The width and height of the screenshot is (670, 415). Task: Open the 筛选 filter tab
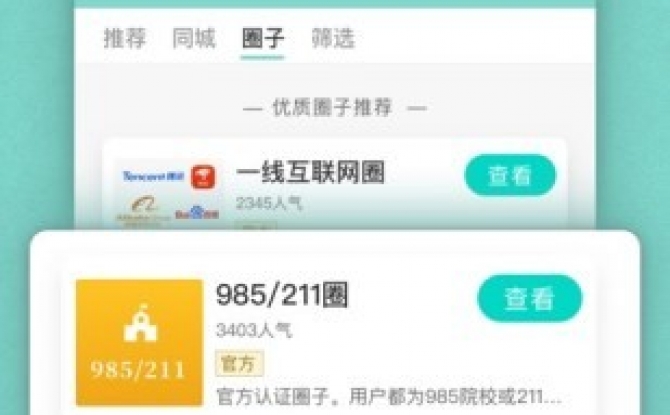tap(333, 38)
